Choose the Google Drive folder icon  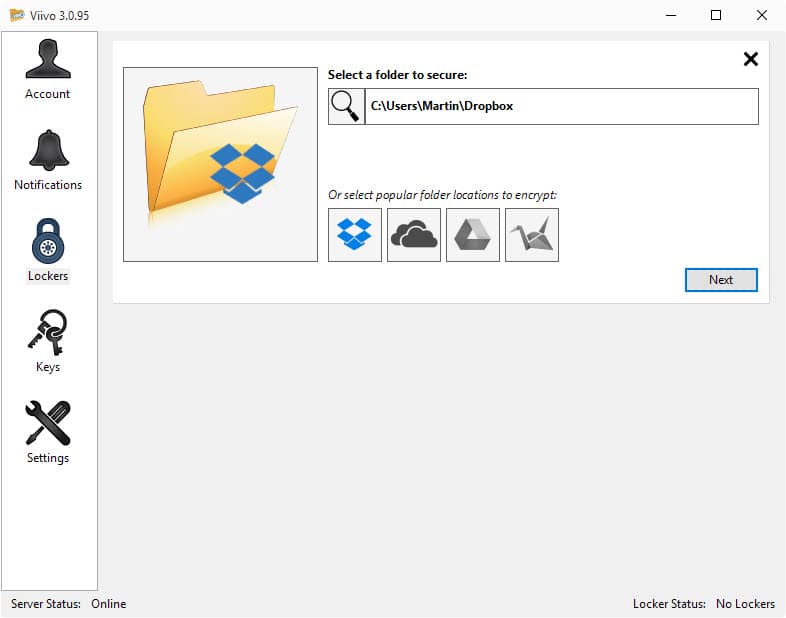pyautogui.click(x=473, y=235)
